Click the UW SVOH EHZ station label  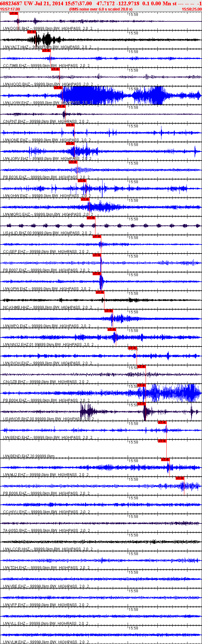(x=16, y=363)
